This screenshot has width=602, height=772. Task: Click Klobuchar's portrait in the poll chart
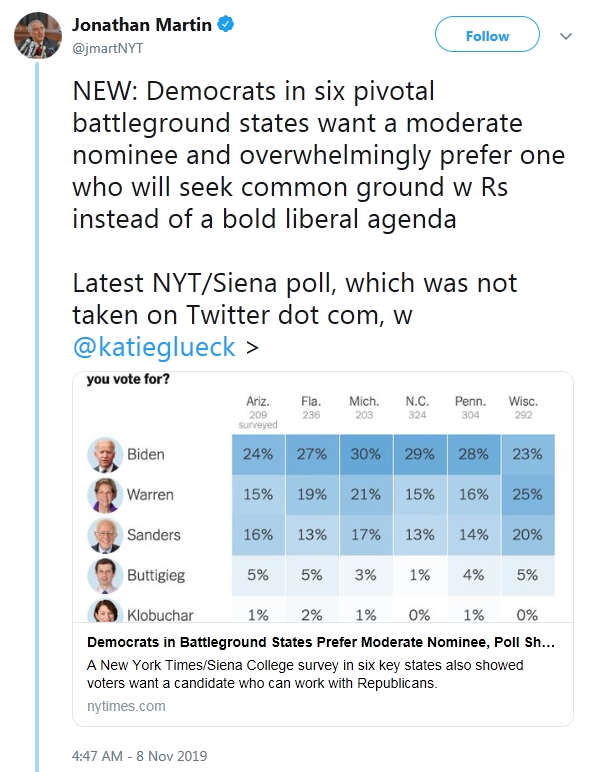[x=105, y=611]
